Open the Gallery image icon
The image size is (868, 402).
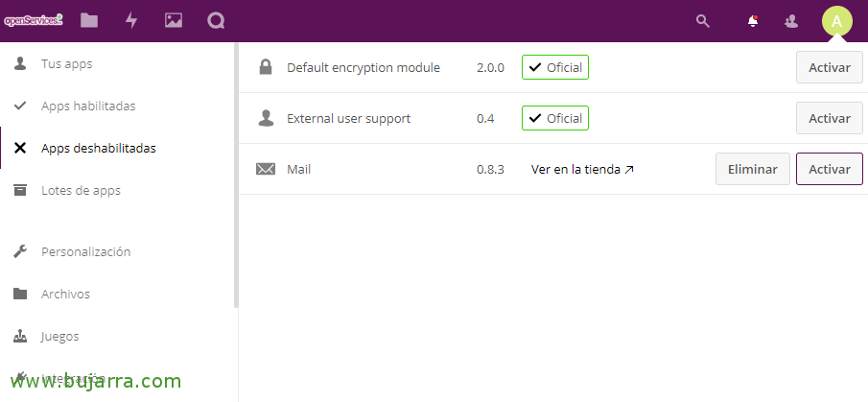click(x=174, y=20)
